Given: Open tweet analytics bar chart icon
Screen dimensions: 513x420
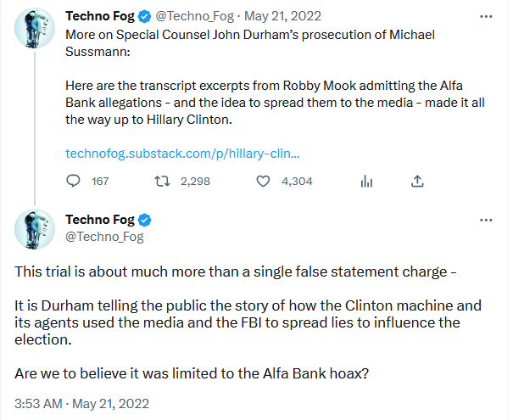Looking at the screenshot, I should [x=366, y=181].
